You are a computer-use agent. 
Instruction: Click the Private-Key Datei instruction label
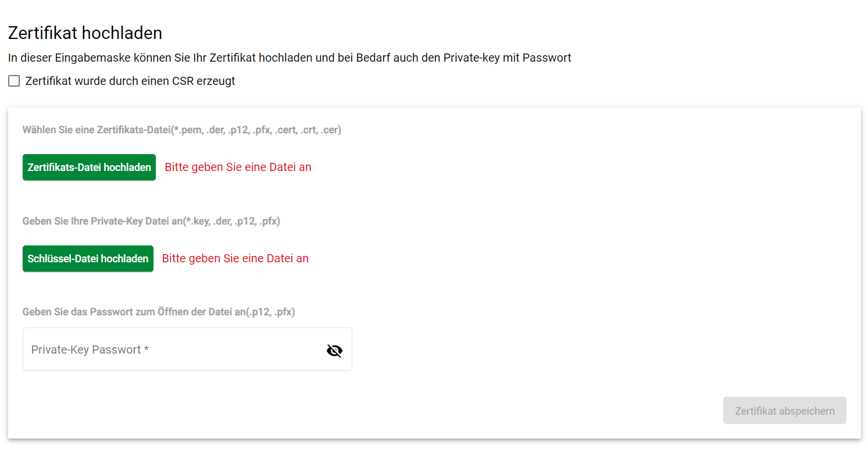click(x=151, y=221)
